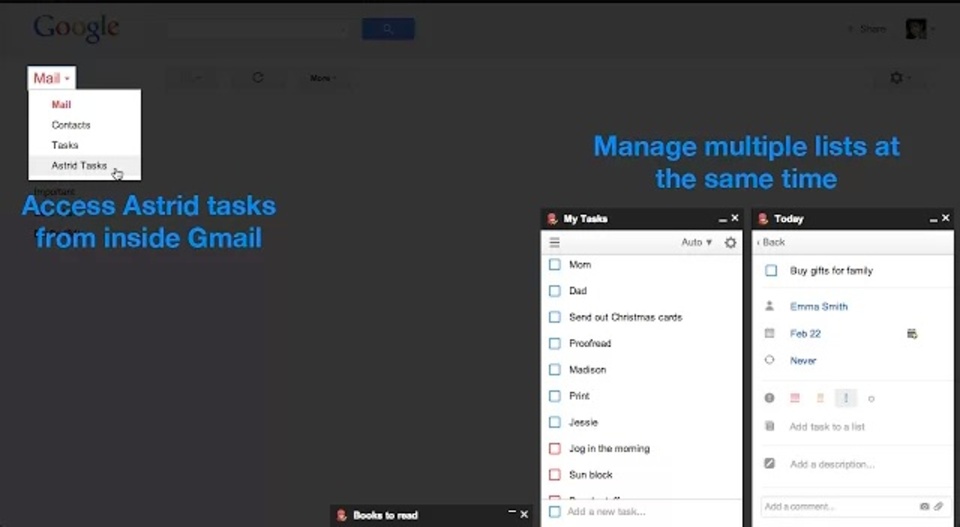Go Back from the Today task detail
This screenshot has width=960, height=527.
click(771, 242)
